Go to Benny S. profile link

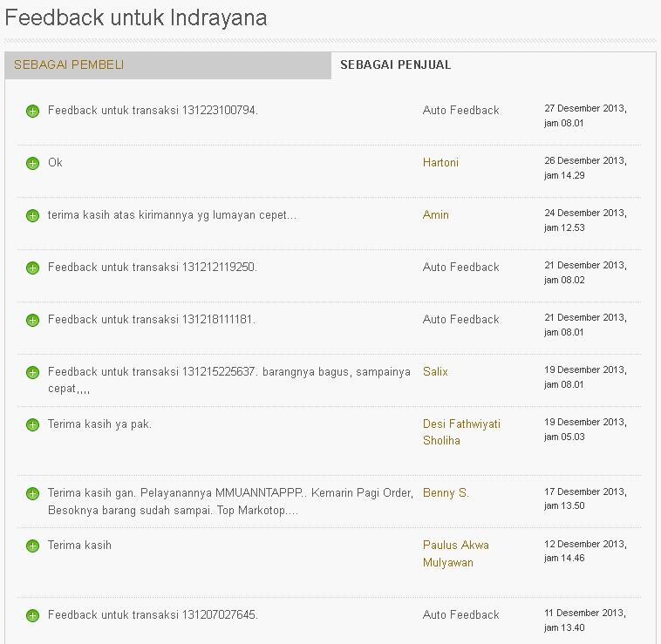pyautogui.click(x=446, y=492)
